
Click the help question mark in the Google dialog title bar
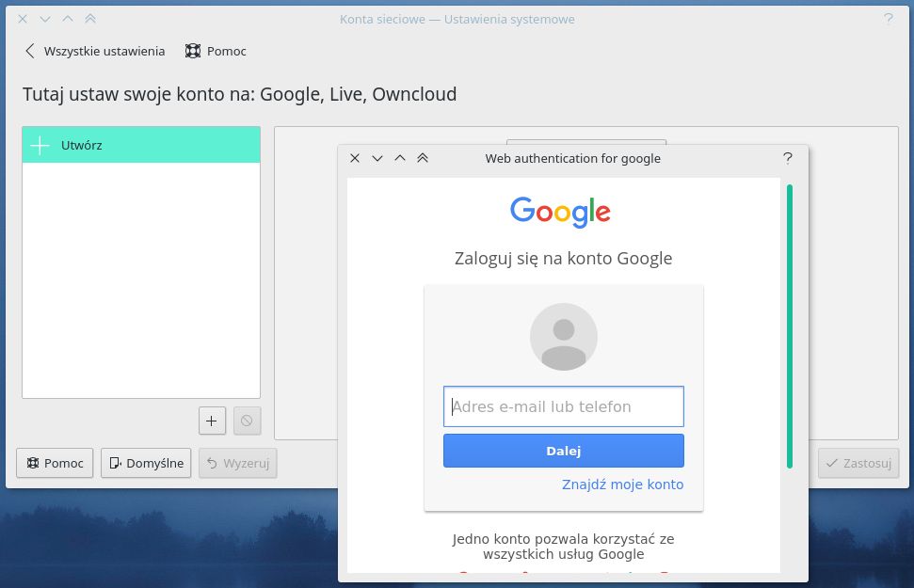pyautogui.click(x=788, y=158)
